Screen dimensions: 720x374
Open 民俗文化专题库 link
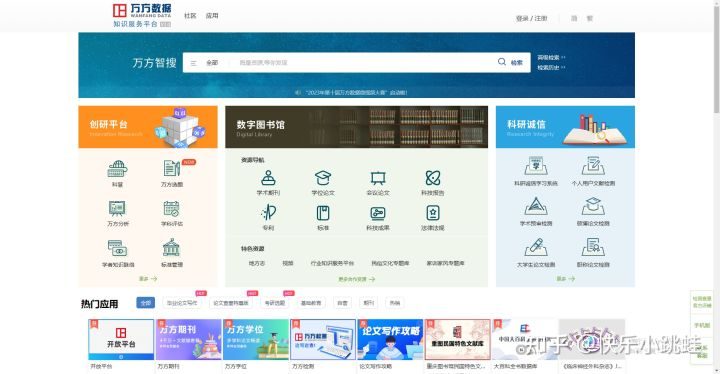point(390,263)
